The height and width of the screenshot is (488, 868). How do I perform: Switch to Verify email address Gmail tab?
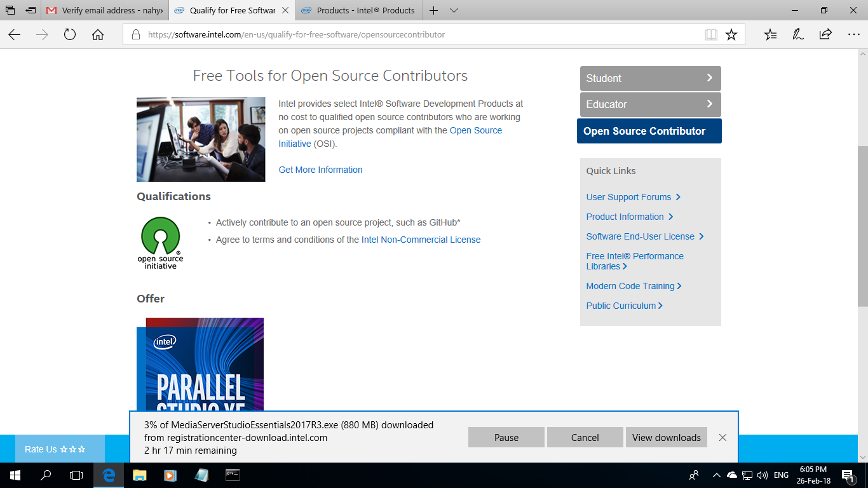[x=105, y=11]
